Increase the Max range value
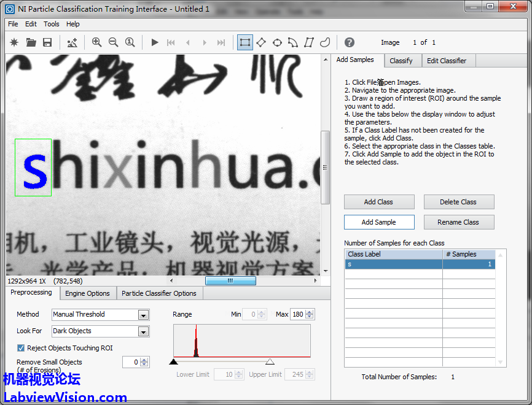 point(310,312)
